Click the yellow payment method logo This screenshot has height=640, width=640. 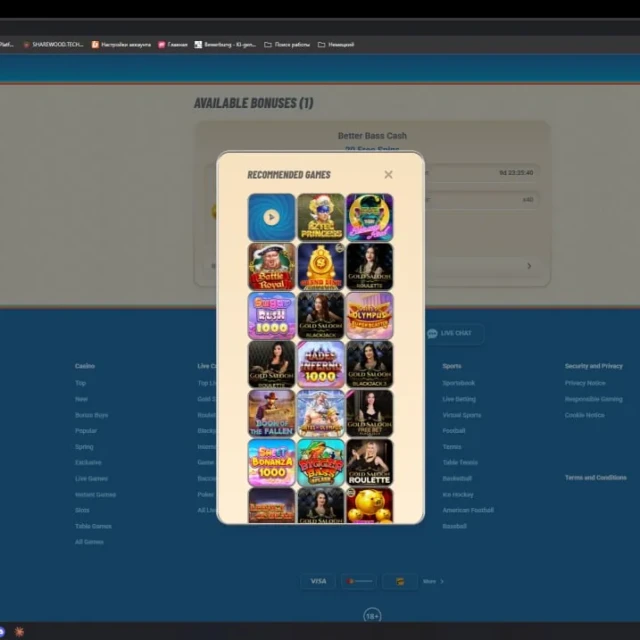400,581
